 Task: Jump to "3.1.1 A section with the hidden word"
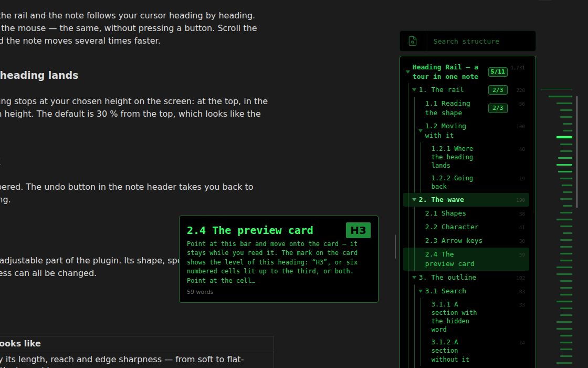click(454, 317)
